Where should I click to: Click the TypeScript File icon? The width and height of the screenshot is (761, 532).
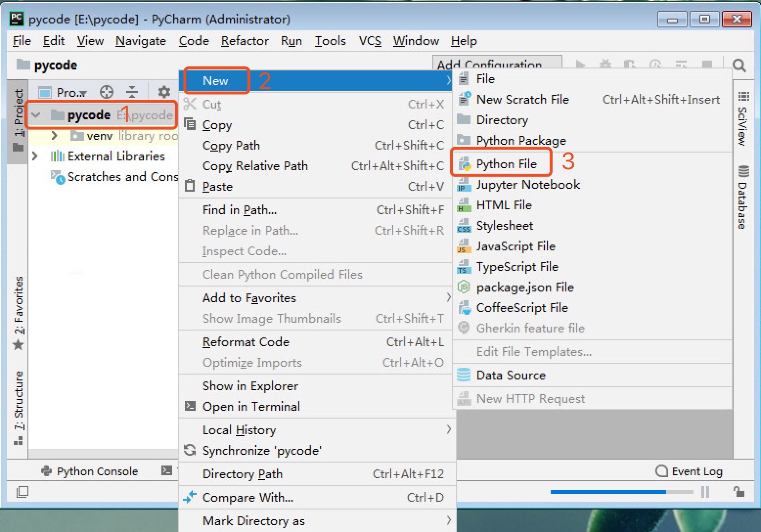(464, 267)
